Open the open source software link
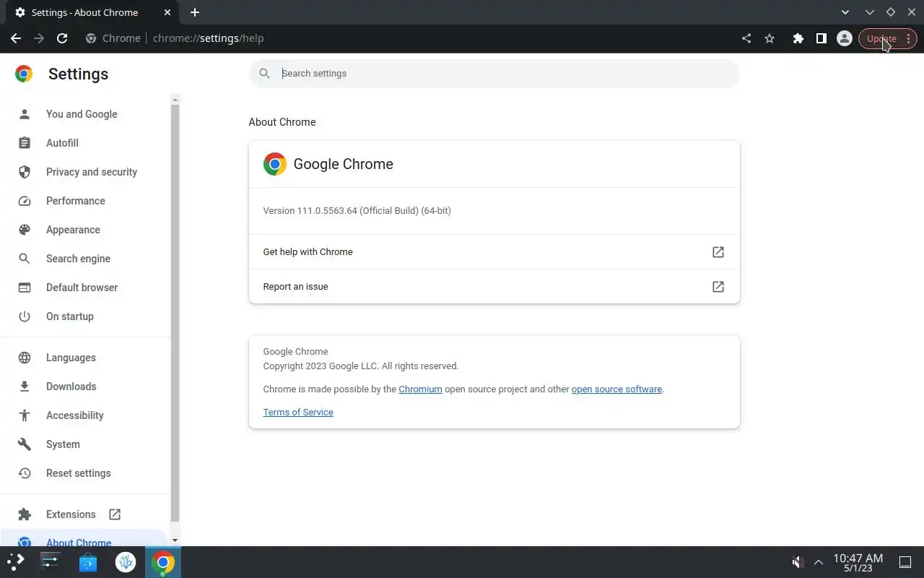 point(616,389)
